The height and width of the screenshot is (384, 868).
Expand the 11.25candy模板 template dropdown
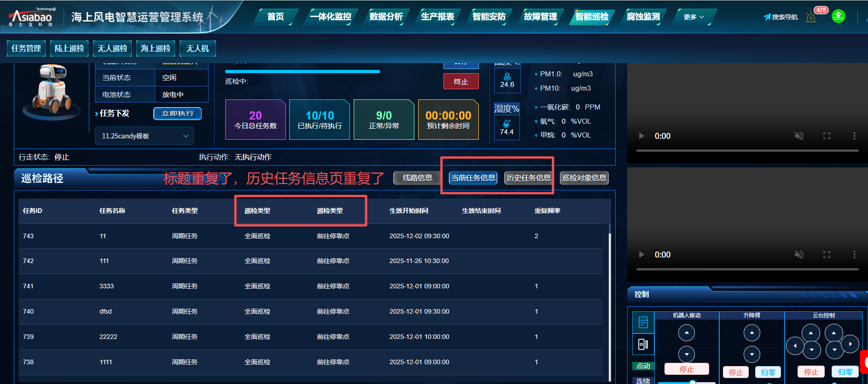[144, 136]
